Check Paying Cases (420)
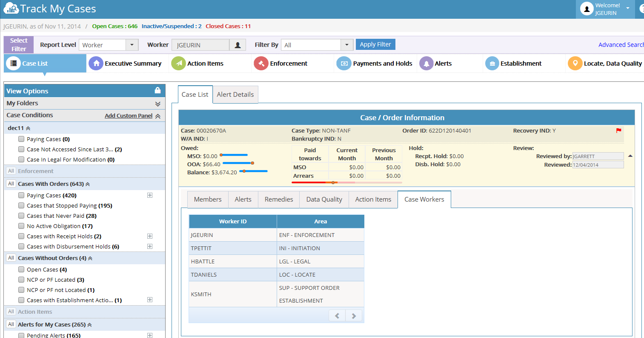Screen dimensions: 644x338 (x=21, y=195)
